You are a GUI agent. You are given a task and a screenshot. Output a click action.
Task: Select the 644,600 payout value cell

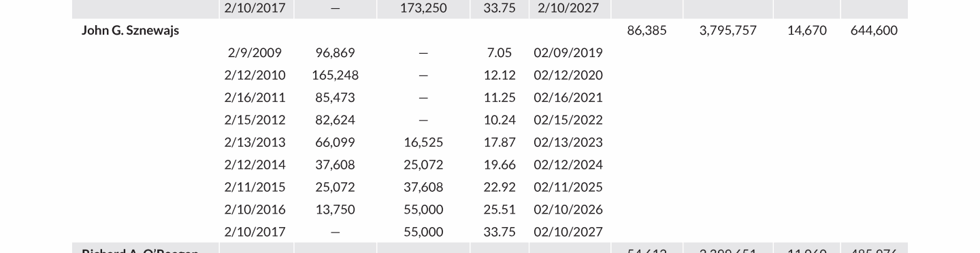[x=874, y=31]
